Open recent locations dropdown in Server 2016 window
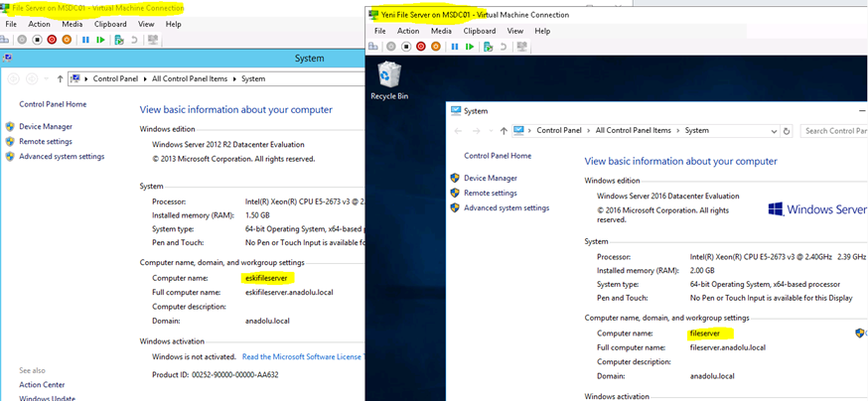The width and height of the screenshot is (868, 401). 491,131
